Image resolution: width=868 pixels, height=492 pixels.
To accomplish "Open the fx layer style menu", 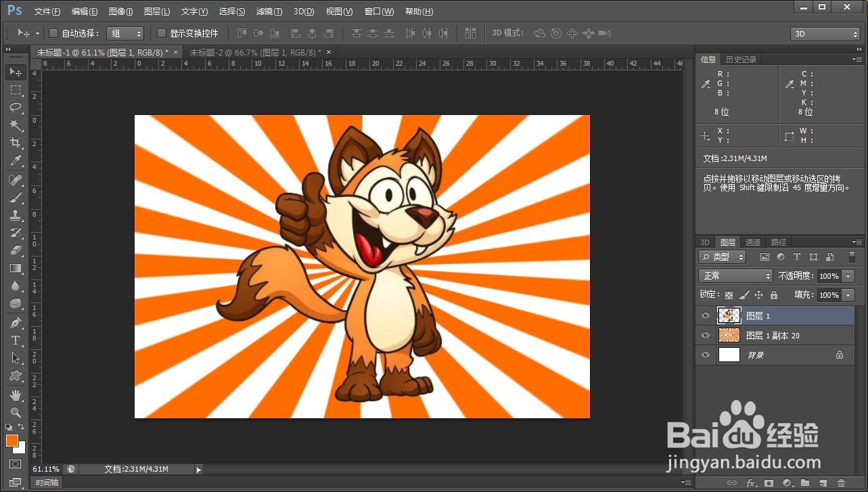I will pos(750,483).
